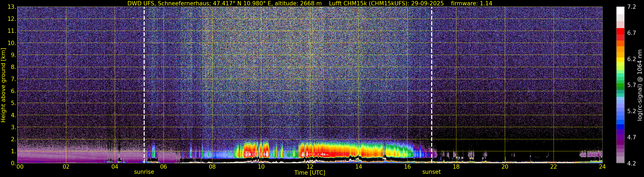Click the "24" tick on the time axis

[602, 167]
